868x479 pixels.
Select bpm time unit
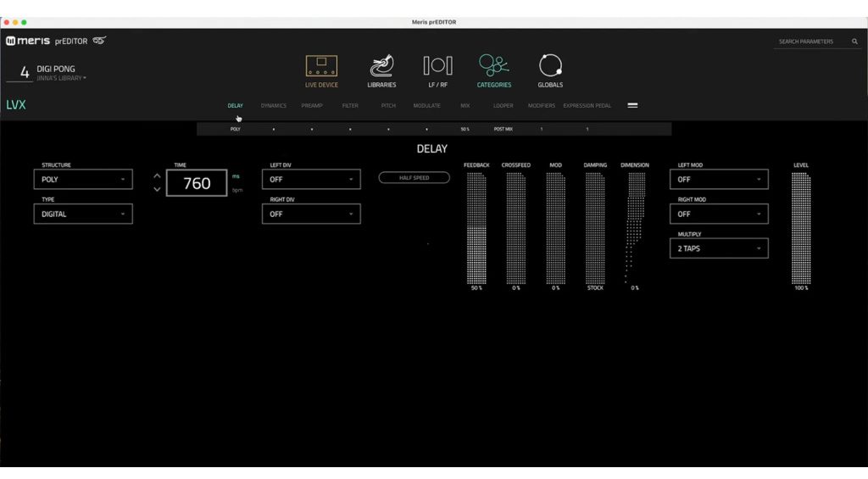tap(237, 190)
